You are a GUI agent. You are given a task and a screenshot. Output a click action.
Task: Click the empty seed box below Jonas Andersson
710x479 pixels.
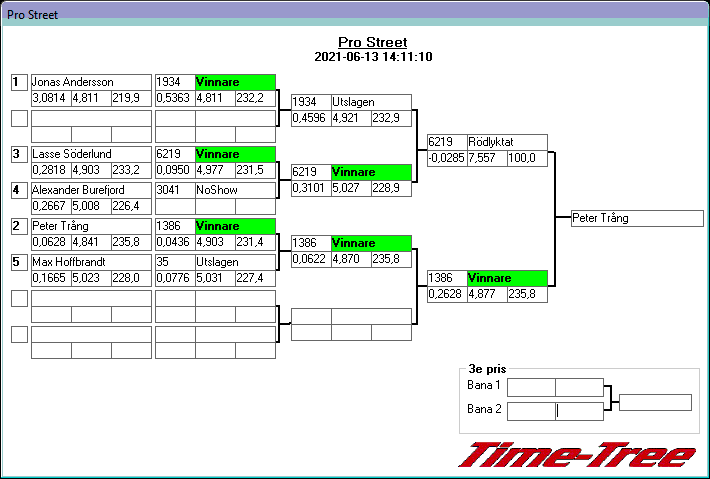[19, 118]
